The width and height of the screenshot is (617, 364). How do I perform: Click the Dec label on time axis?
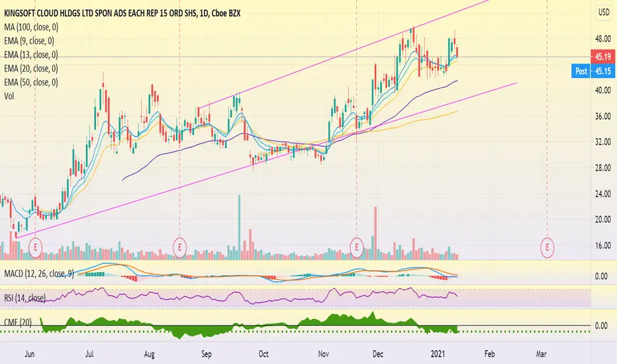378,354
